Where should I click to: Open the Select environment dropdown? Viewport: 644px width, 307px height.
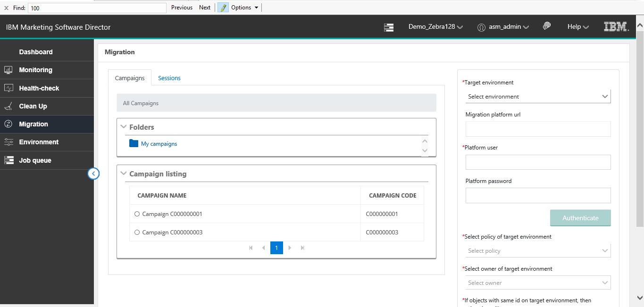pos(538,96)
